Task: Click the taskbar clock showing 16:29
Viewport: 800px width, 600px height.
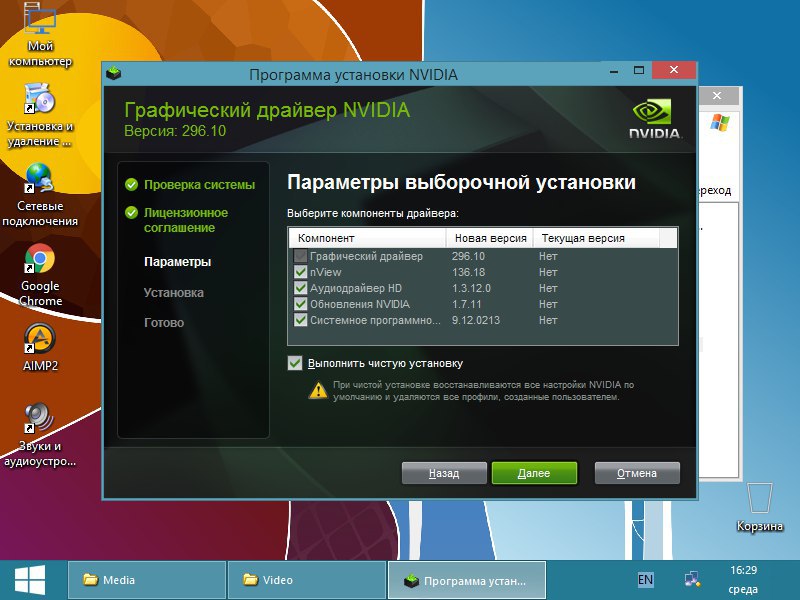Action: (743, 570)
